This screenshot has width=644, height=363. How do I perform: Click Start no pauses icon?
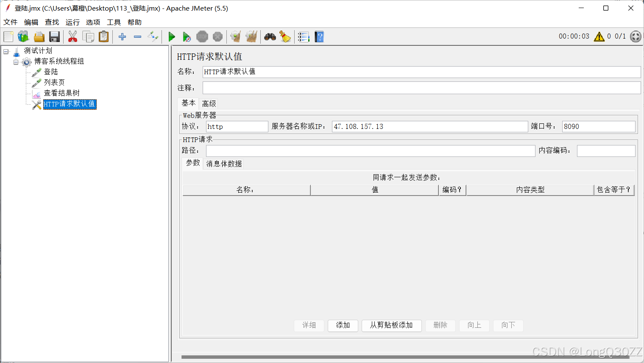(187, 37)
